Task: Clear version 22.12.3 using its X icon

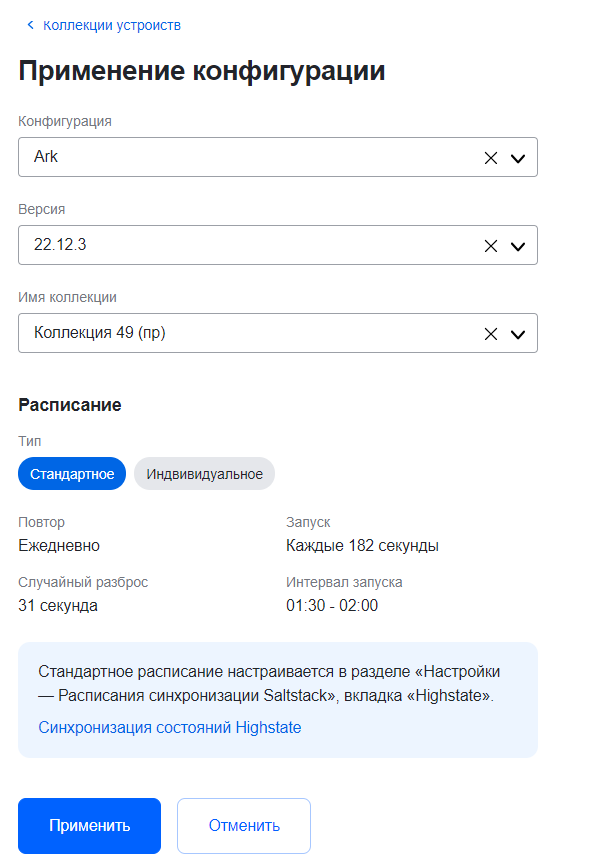Action: pyautogui.click(x=490, y=245)
